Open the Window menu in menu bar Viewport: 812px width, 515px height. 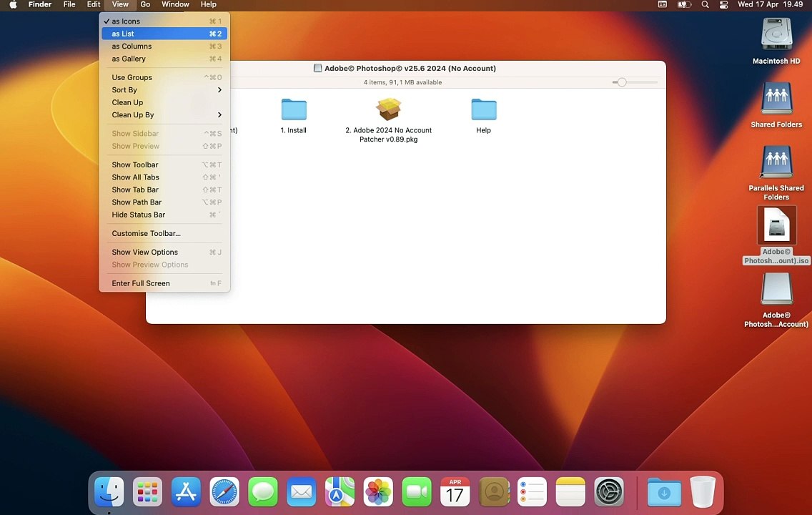coord(175,5)
